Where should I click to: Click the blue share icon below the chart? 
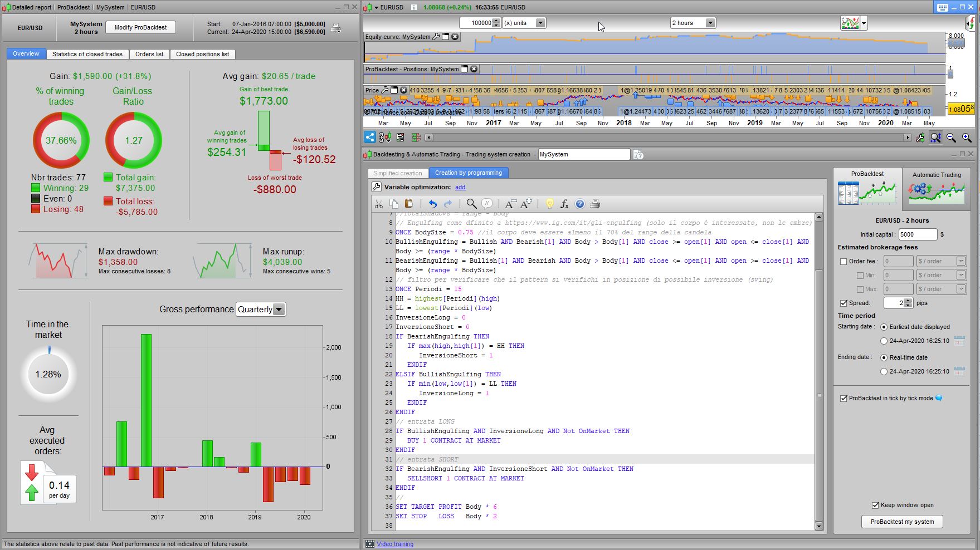click(x=370, y=137)
